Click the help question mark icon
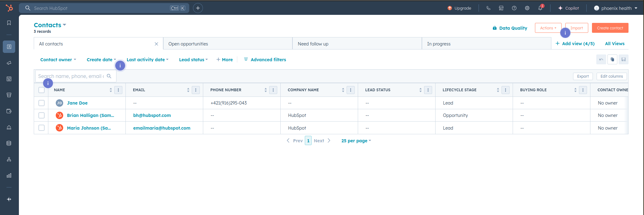 click(x=514, y=8)
